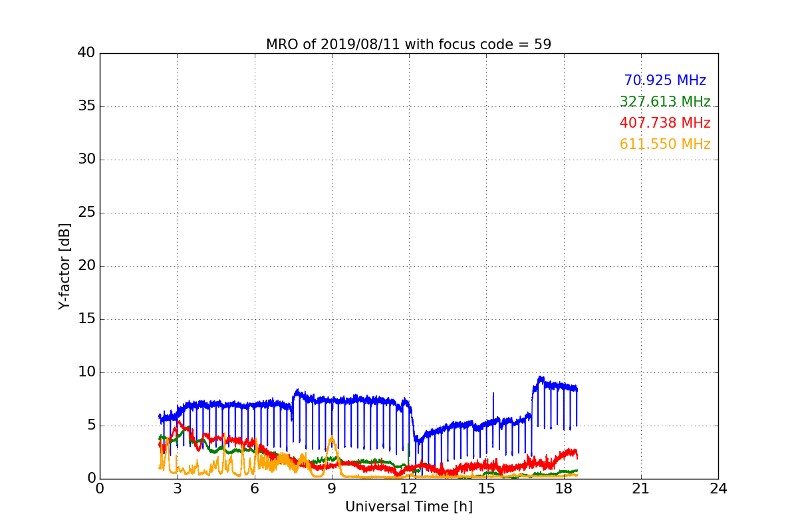Image resolution: width=798 pixels, height=532 pixels.
Task: Click the y-axis tick label '25'
Action: point(86,213)
